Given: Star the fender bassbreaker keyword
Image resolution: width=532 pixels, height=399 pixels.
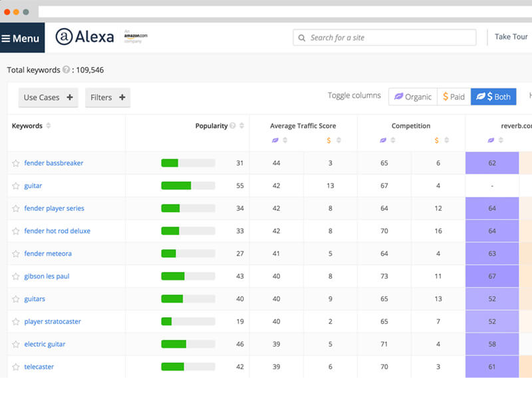Looking at the screenshot, I should click(15, 163).
